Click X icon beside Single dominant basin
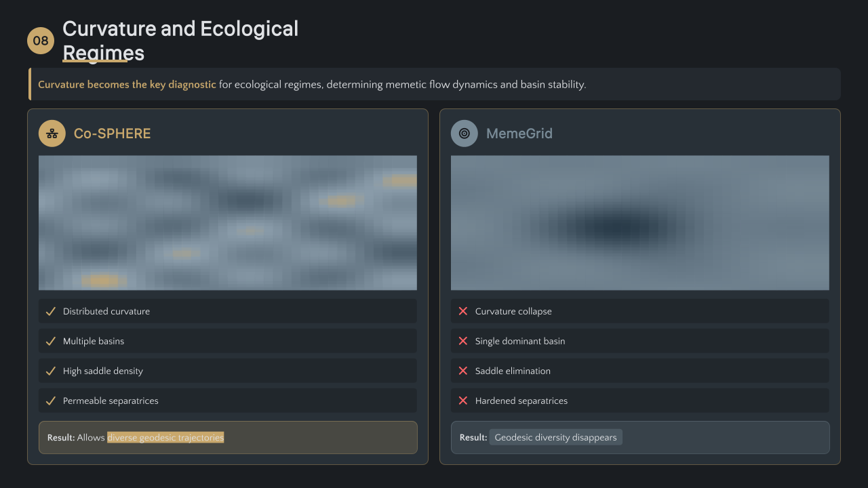 pyautogui.click(x=463, y=341)
